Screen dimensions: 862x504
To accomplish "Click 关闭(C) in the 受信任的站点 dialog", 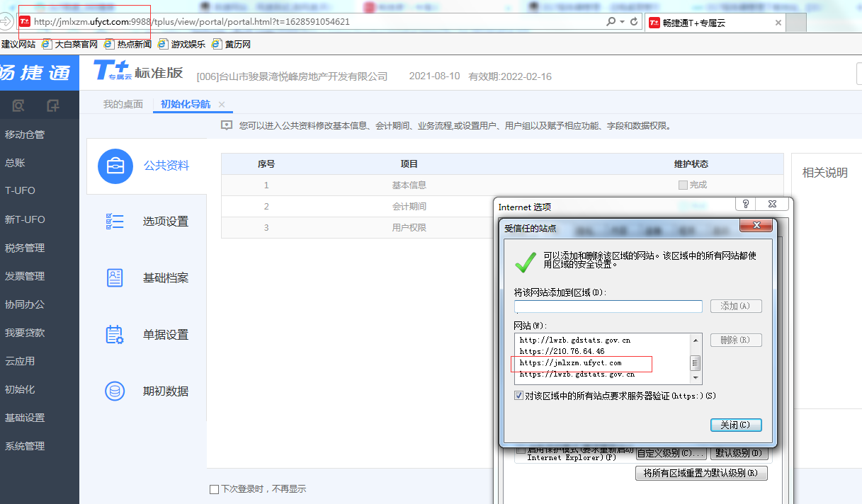I will tap(735, 425).
